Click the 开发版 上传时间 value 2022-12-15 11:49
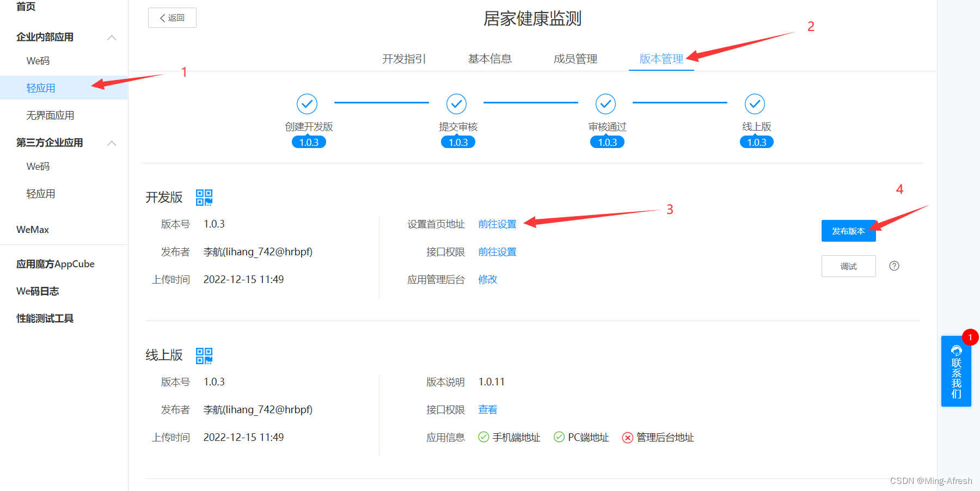The width and height of the screenshot is (980, 491). pyautogui.click(x=243, y=279)
